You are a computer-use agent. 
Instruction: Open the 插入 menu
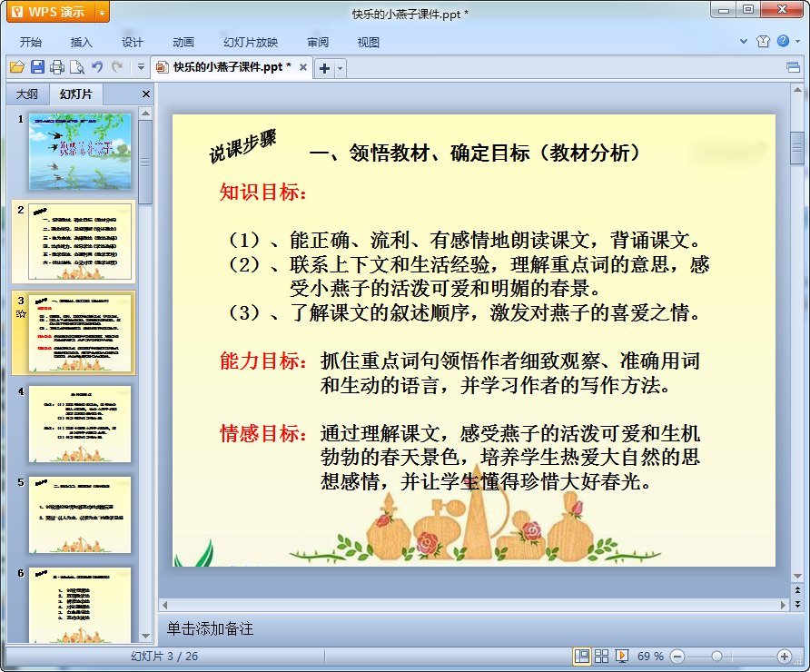(x=82, y=42)
